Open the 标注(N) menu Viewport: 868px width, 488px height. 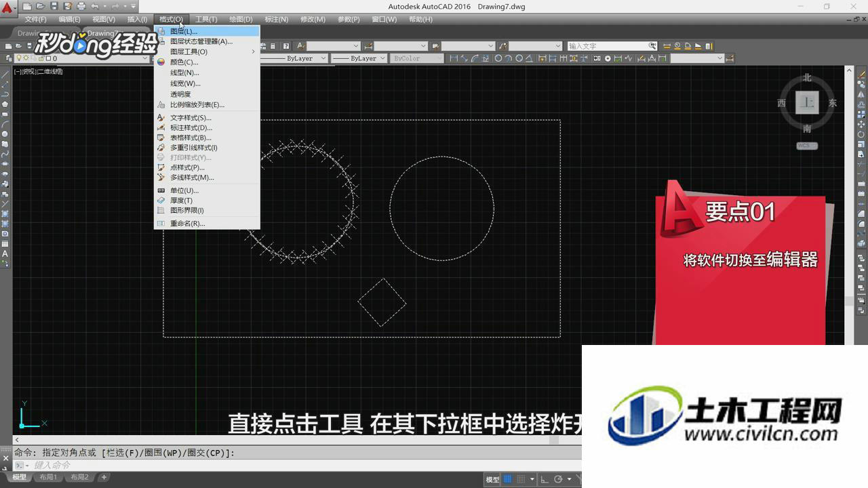tap(276, 19)
